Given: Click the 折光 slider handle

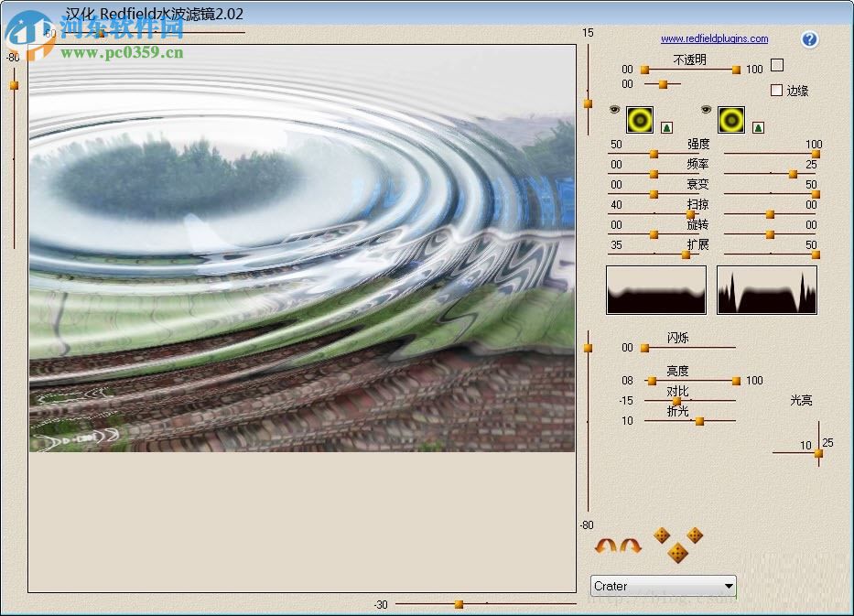Looking at the screenshot, I should [x=698, y=421].
